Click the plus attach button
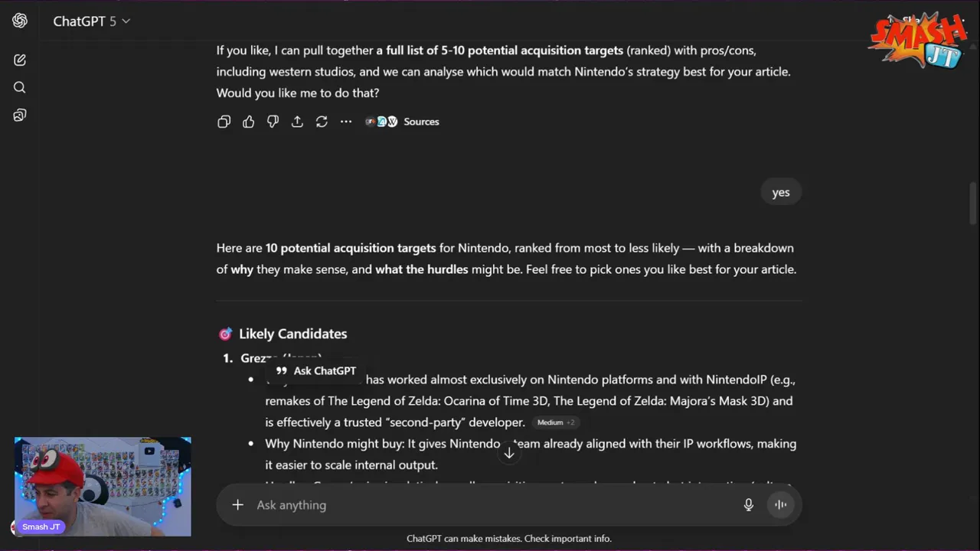Screen dimensions: 980x551 (x=238, y=505)
